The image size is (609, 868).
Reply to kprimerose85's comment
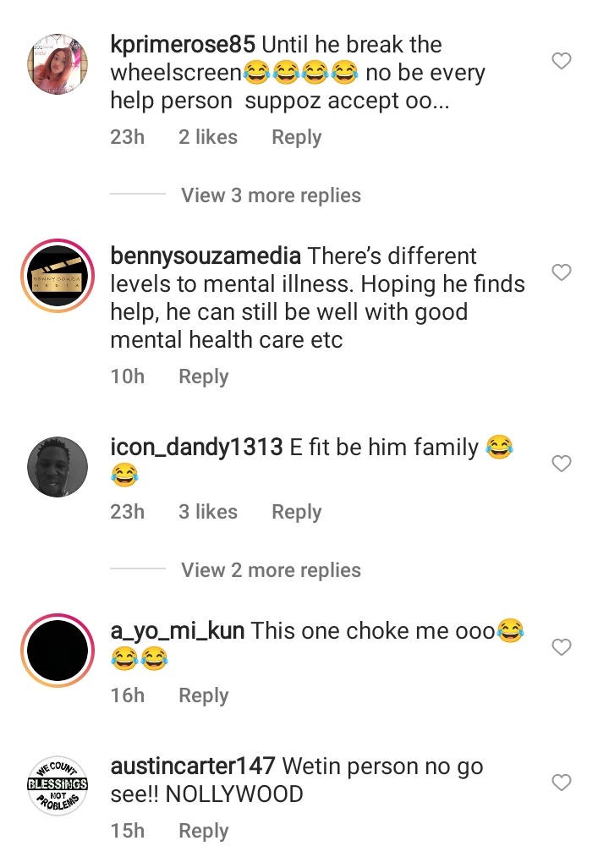pos(296,137)
